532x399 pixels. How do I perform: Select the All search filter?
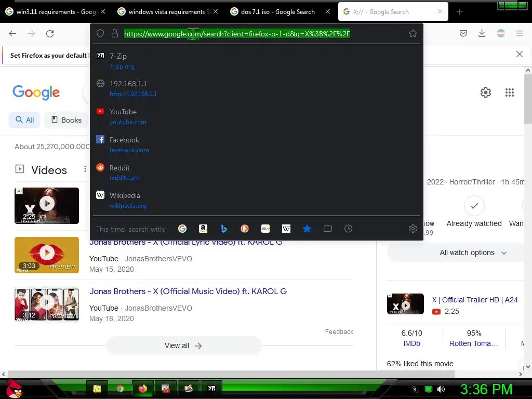(x=24, y=120)
